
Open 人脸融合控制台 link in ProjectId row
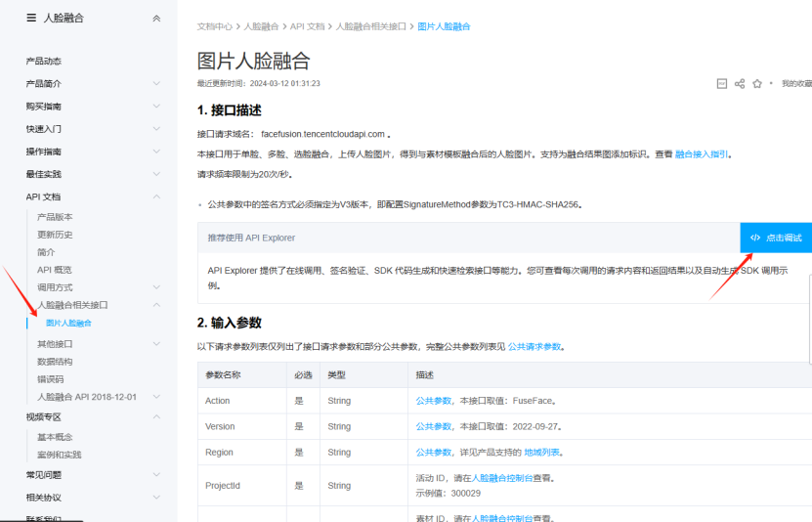(x=502, y=479)
